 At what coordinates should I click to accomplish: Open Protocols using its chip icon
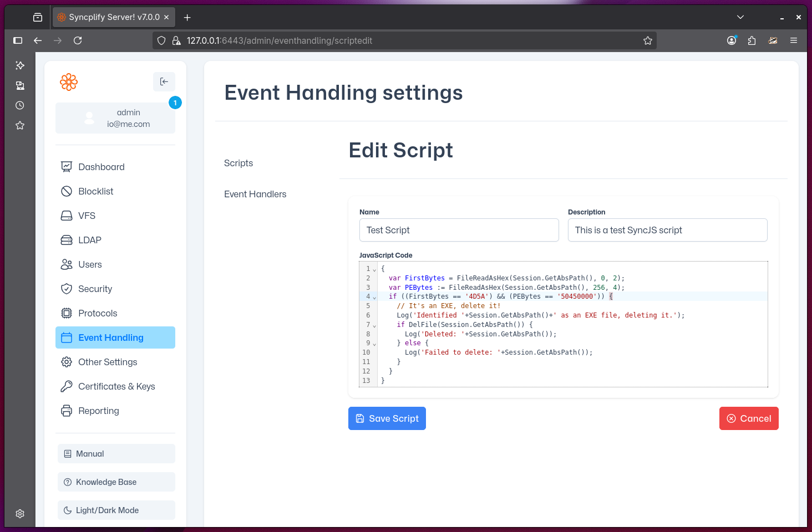click(67, 313)
